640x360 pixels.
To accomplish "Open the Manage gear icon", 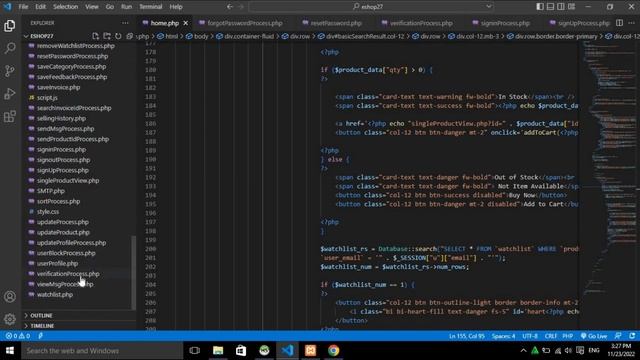I will [x=10, y=319].
